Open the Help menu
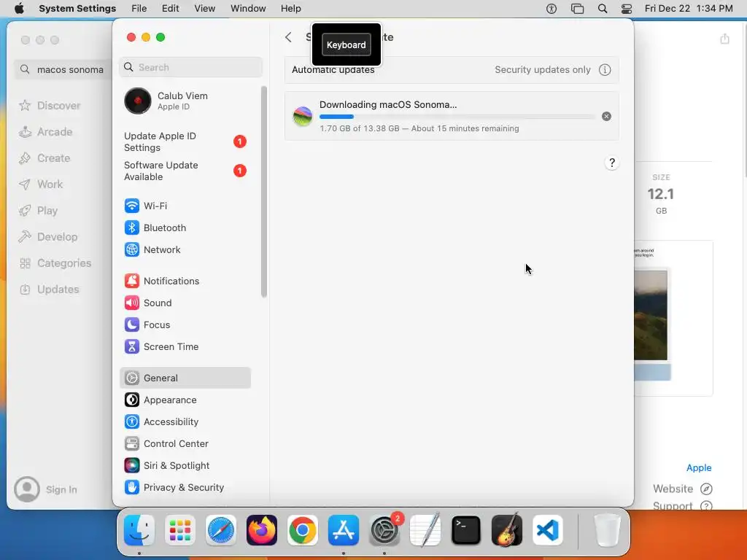 290,9
